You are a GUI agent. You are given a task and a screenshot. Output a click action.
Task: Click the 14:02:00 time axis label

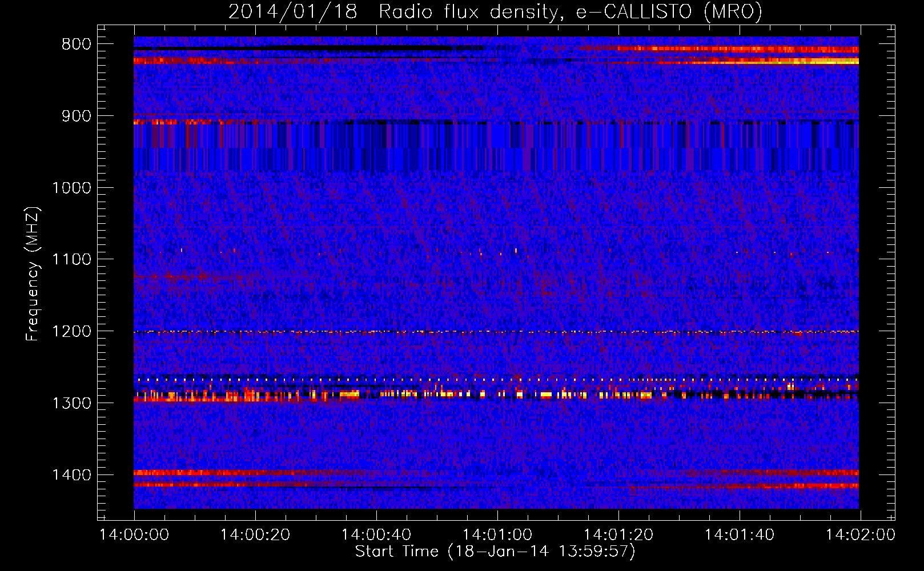tap(861, 535)
